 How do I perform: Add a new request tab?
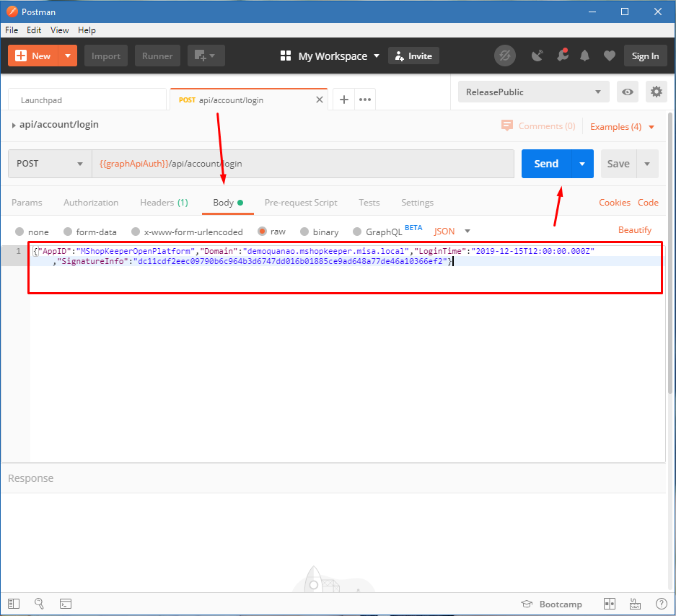coord(344,100)
